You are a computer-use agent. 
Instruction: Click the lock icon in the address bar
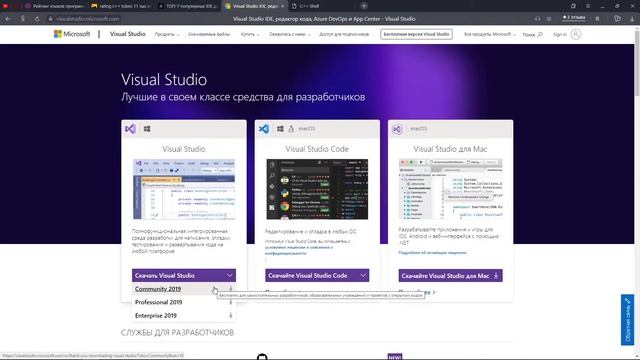[51, 19]
